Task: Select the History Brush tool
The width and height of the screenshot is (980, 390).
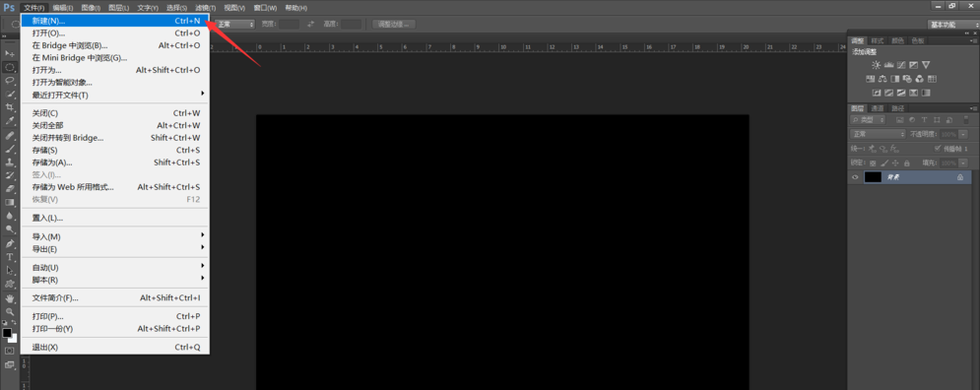Action: coord(10,175)
